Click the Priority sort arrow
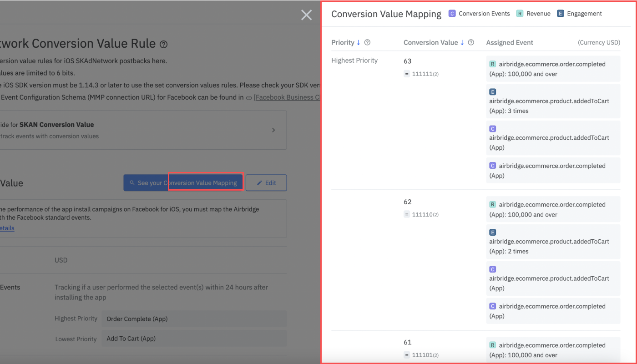 tap(359, 42)
